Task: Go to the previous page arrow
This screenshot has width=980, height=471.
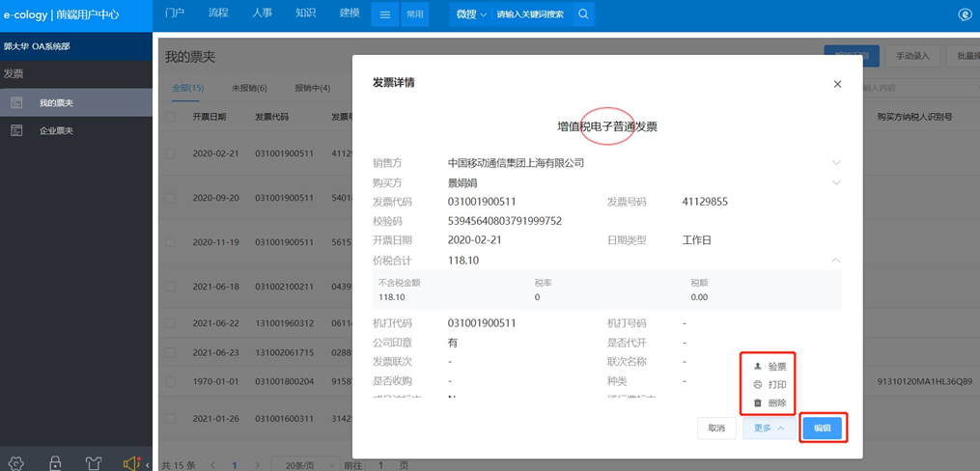Action: (212, 465)
